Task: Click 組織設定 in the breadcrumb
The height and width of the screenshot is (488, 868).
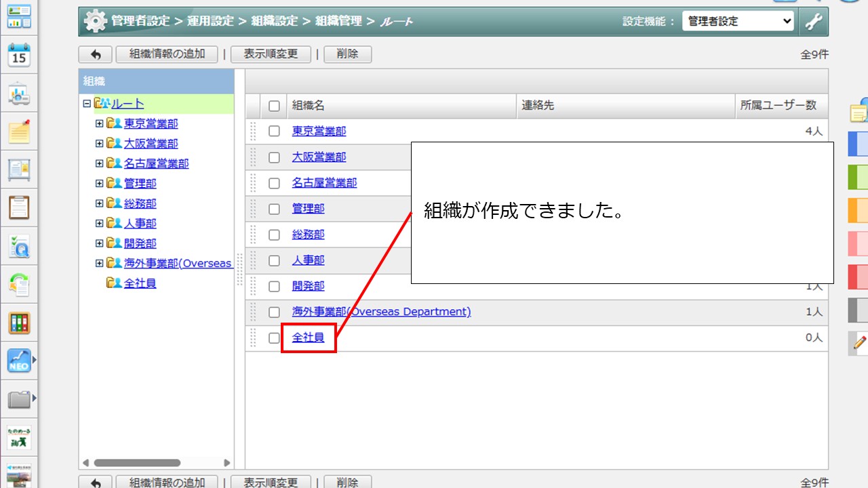Action: [275, 22]
